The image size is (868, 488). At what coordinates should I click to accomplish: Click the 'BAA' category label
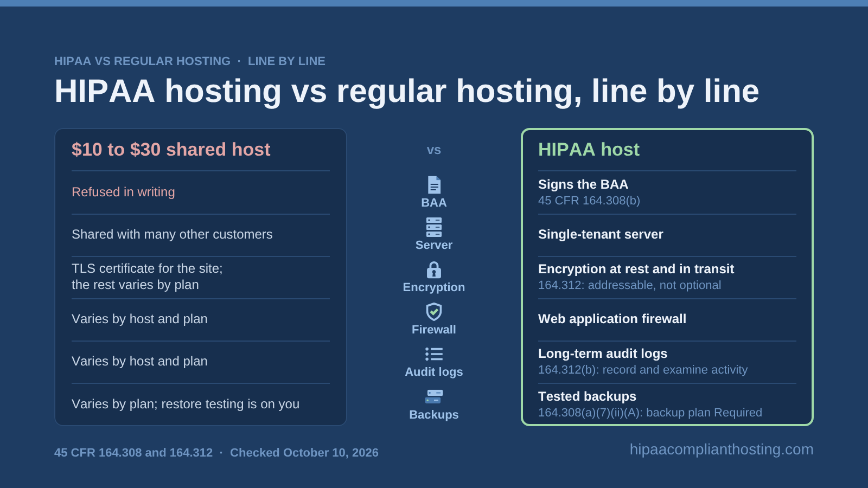pos(434,203)
